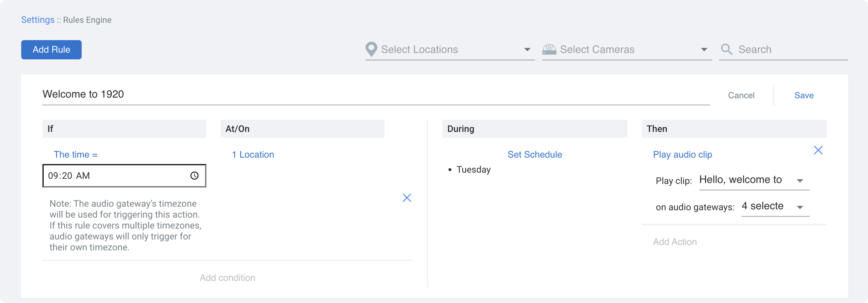Cancel editing the rule
Screen dimensions: 868x303
[x=741, y=95]
